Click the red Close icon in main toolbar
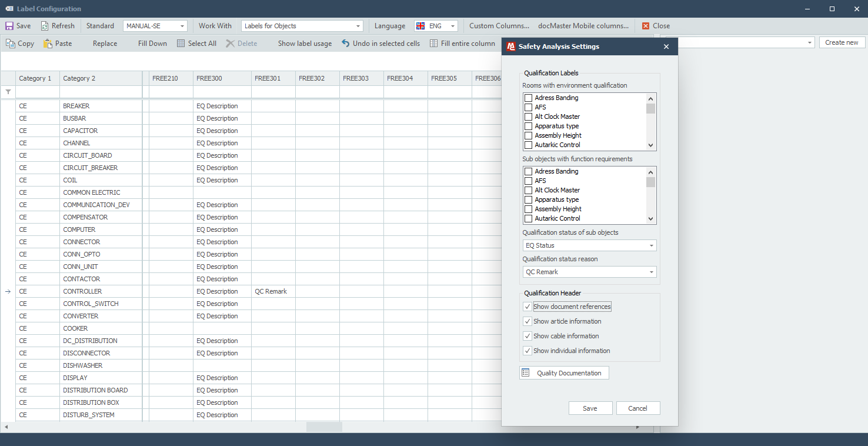Screen dimensions: 868x446 click(646, 26)
